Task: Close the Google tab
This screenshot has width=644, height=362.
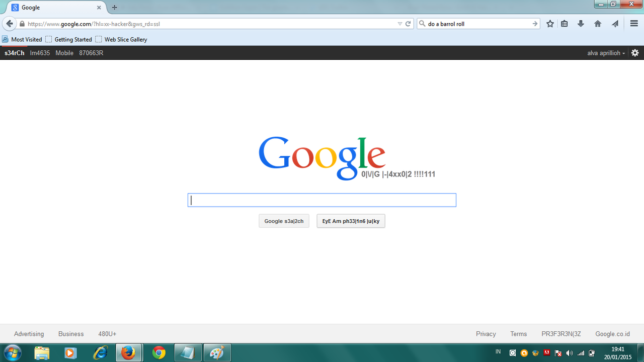Action: click(100, 8)
